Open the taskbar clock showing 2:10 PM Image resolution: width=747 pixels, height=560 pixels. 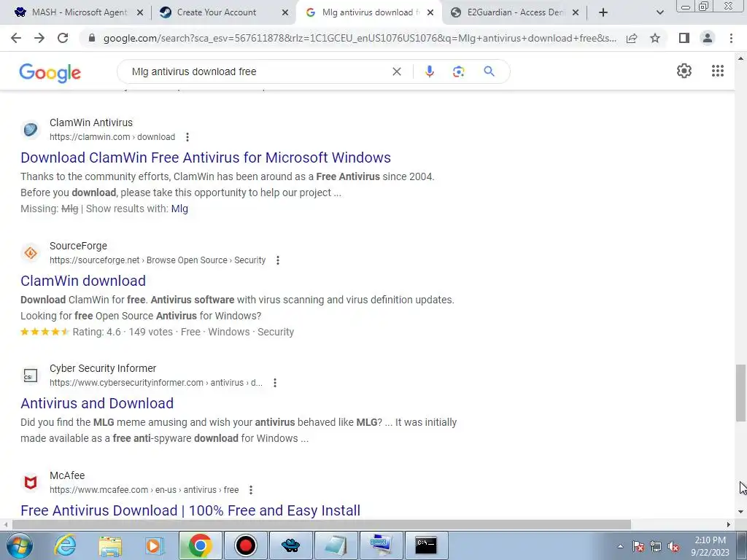710,546
